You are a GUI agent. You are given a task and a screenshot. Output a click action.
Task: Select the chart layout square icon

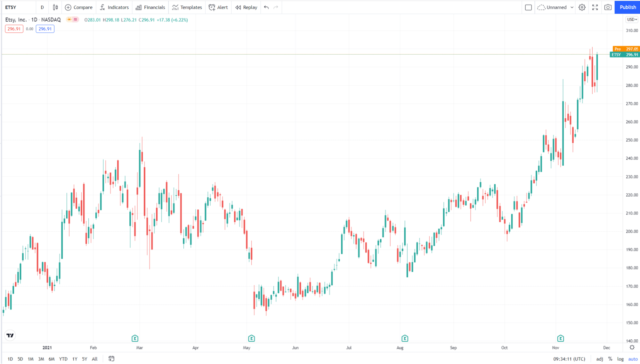tap(529, 7)
